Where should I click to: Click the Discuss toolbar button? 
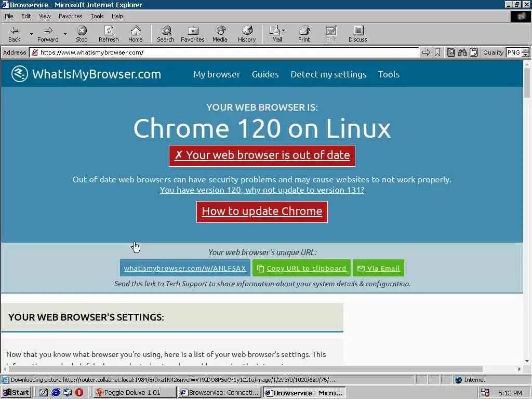point(357,34)
